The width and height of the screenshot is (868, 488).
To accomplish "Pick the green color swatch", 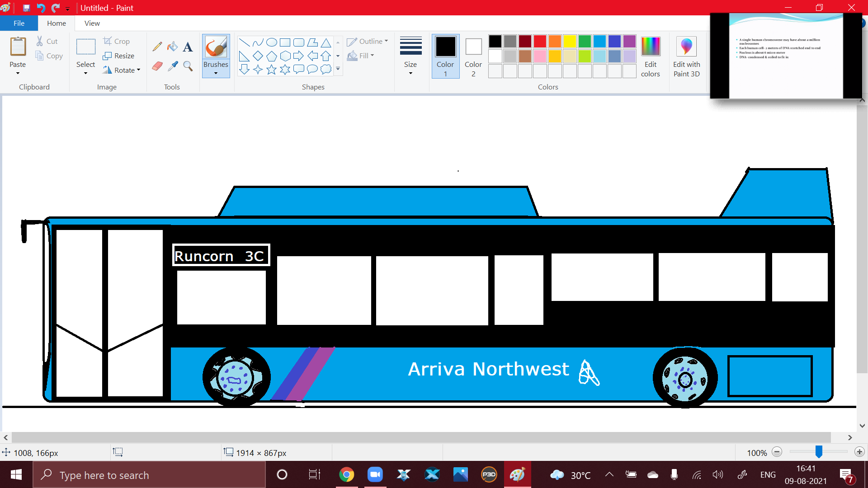I will [585, 42].
